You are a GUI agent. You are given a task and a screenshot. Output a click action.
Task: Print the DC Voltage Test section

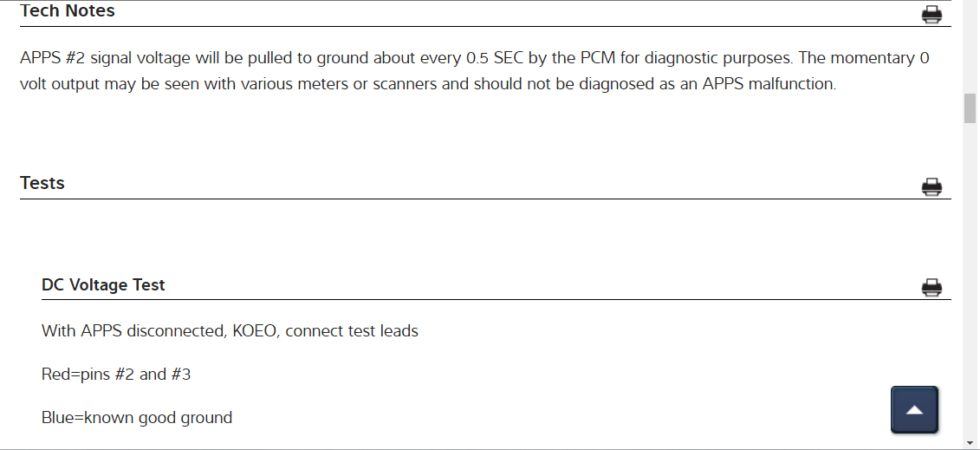(x=931, y=287)
